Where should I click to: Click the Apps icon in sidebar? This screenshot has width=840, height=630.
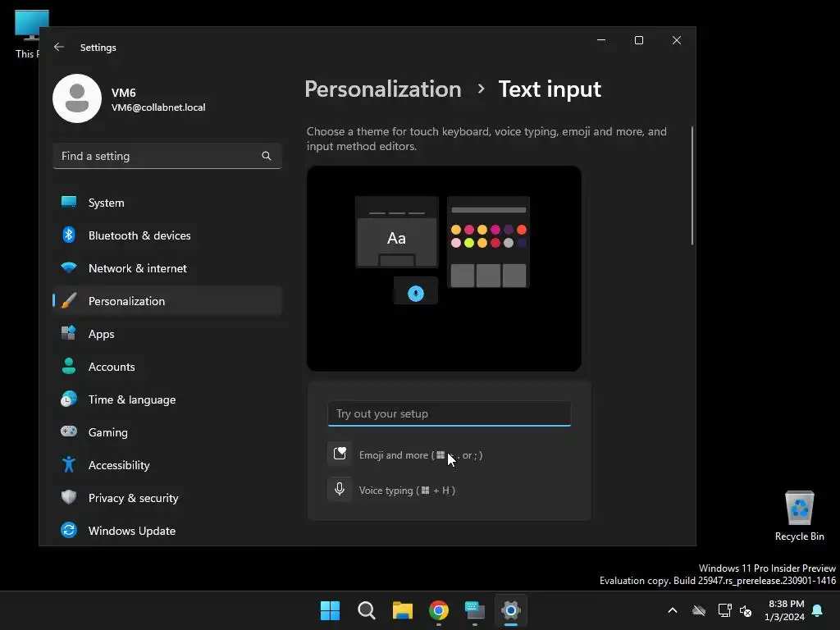point(69,333)
